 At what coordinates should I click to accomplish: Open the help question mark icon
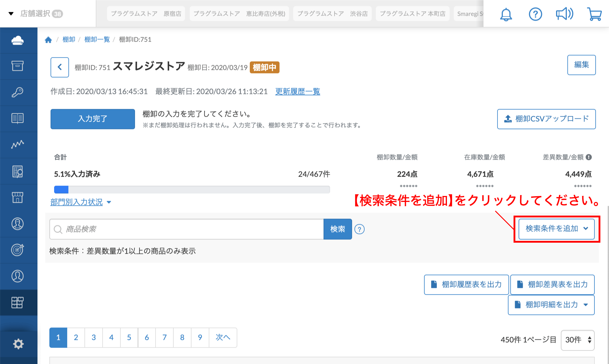[535, 14]
